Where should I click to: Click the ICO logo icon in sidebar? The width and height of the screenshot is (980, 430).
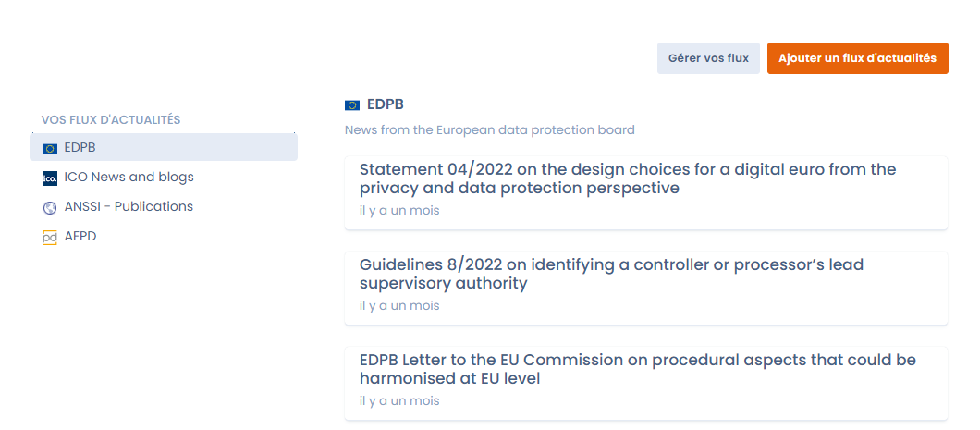pyautogui.click(x=50, y=178)
